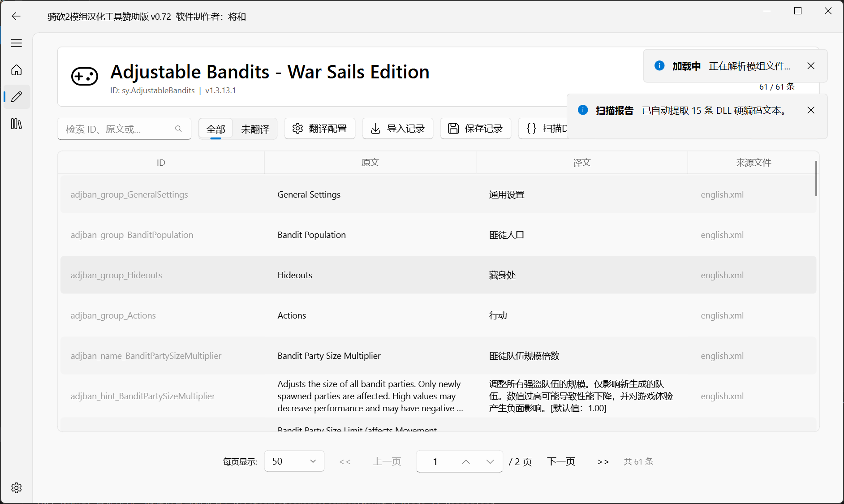This screenshot has width=844, height=504.
Task: Dismiss the 扫描报告 scan report notification
Action: coord(810,110)
